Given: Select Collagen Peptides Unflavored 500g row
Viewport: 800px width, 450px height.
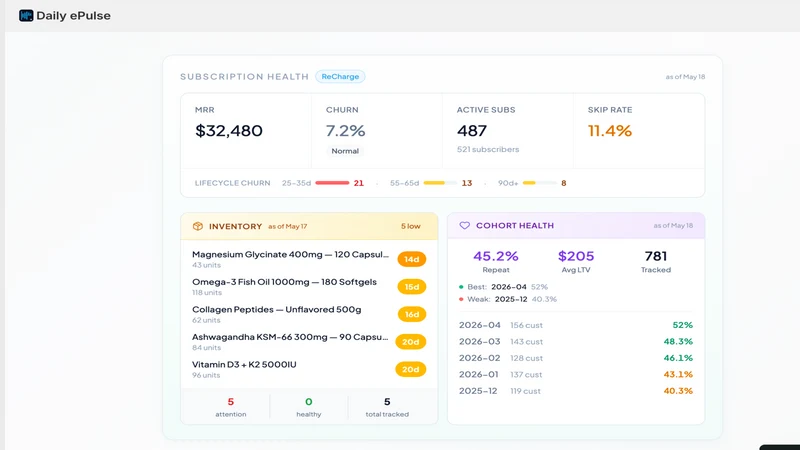Looking at the screenshot, I should pyautogui.click(x=309, y=314).
